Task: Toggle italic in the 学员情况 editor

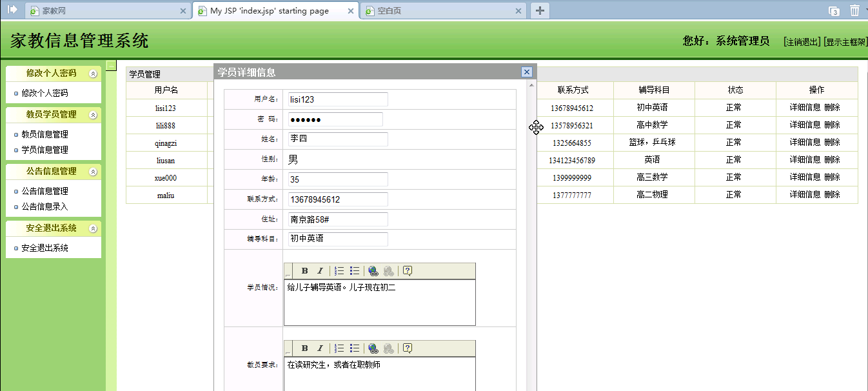Action: [319, 271]
